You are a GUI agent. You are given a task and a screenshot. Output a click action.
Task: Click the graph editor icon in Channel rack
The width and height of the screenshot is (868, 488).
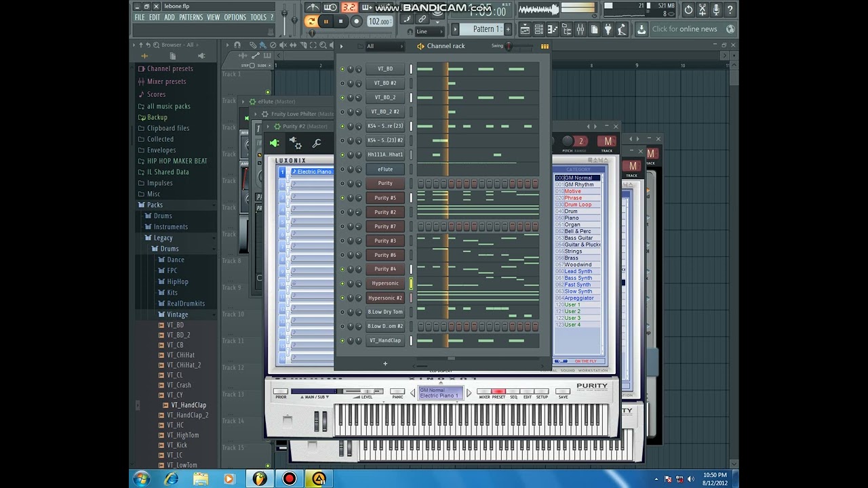[545, 46]
